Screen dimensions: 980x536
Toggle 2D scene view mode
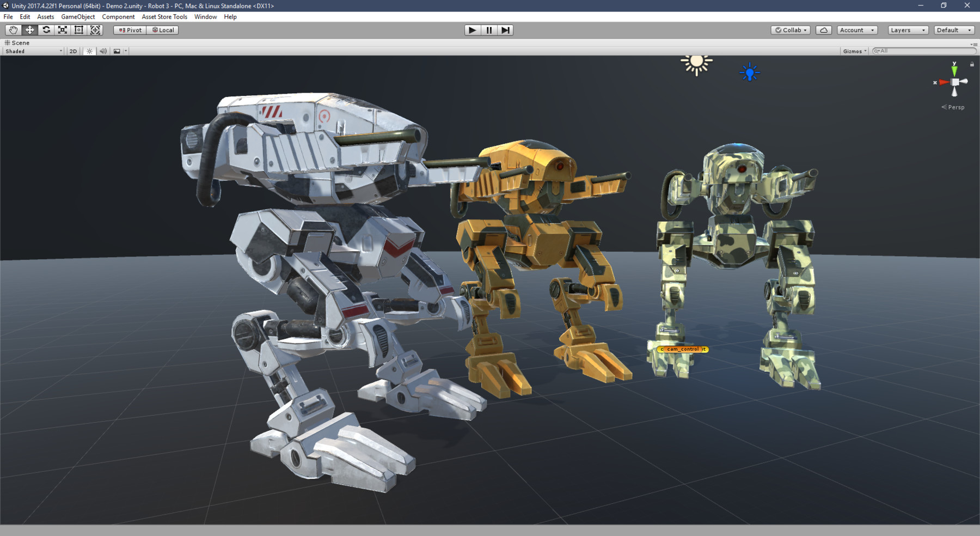[72, 51]
